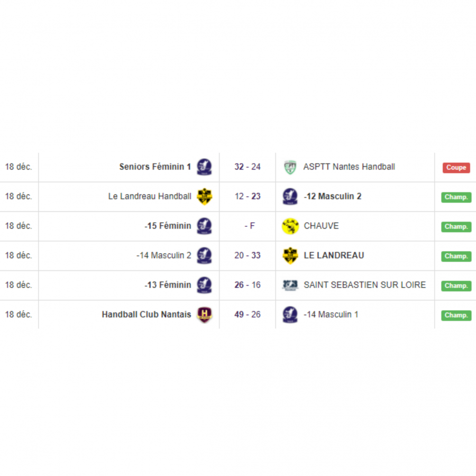The image size is (476, 476).
Task: Click the Saint Sebastien sur Loire logo
Action: [290, 285]
